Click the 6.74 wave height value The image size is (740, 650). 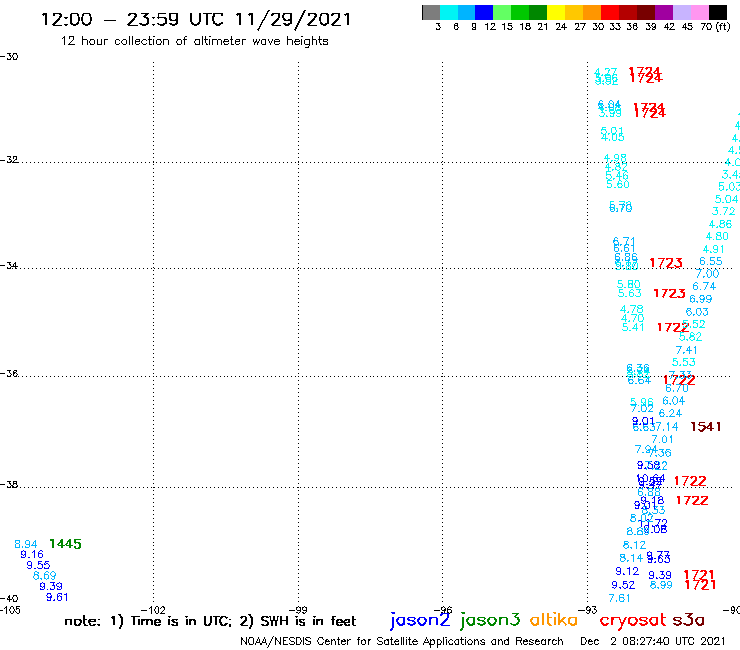pos(704,286)
